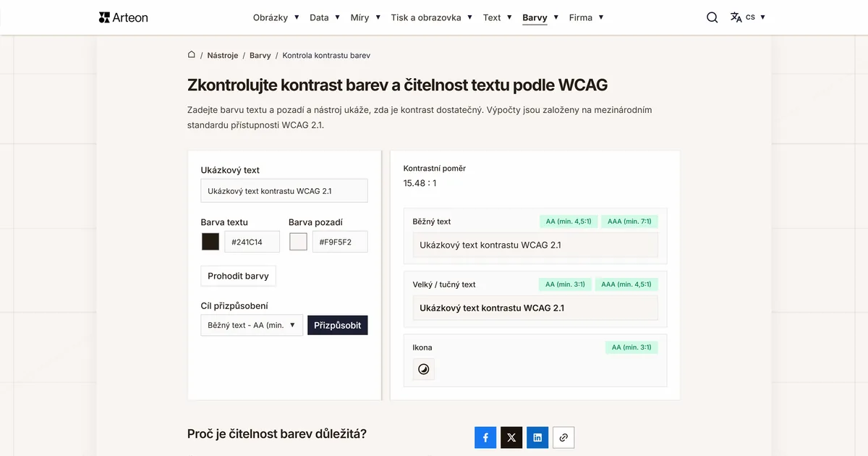Share the page on X
Screen dimensions: 868x456
pyautogui.click(x=511, y=437)
